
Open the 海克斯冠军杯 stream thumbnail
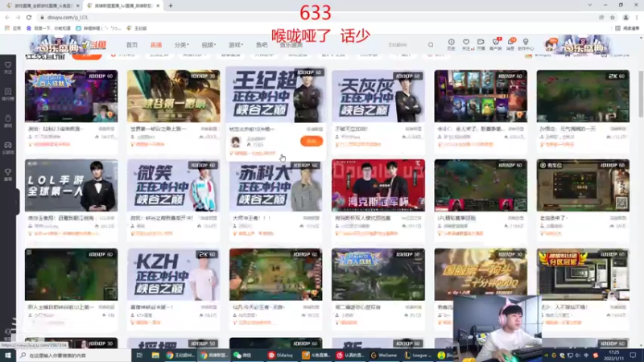point(378,186)
